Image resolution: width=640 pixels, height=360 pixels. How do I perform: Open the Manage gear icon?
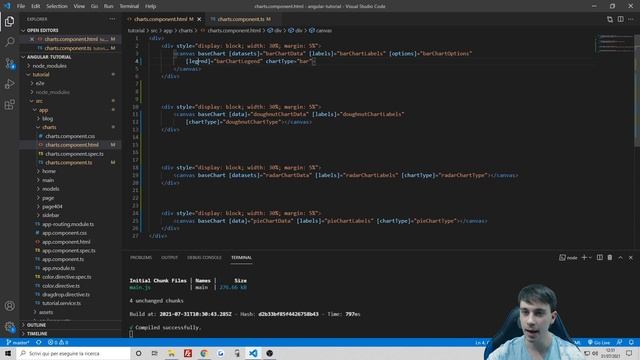coord(9,327)
